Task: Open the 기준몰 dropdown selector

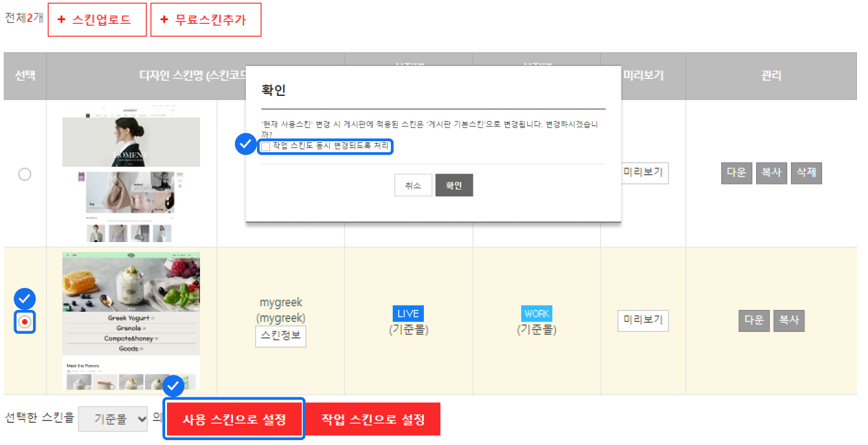Action: coord(113,419)
